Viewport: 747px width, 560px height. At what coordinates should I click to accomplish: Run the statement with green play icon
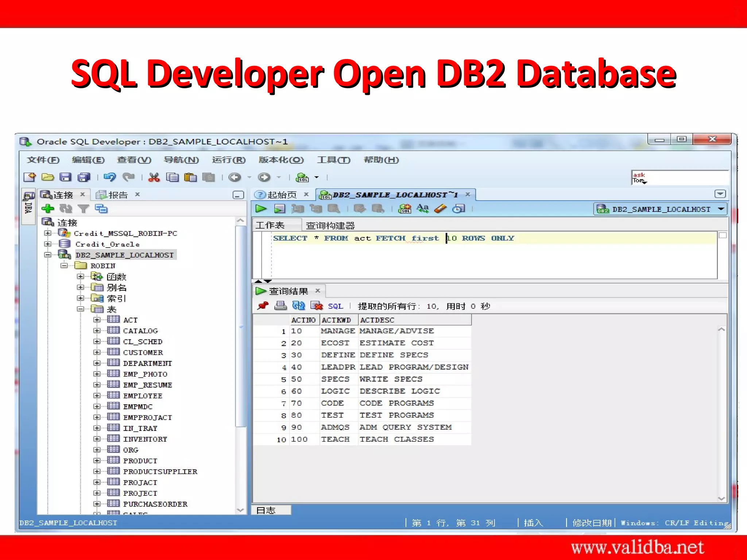[x=261, y=209]
